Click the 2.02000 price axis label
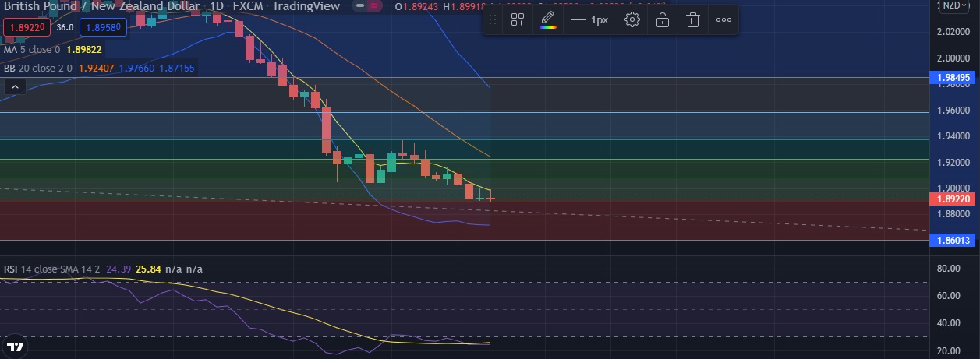This screenshot has height=359, width=980. tap(953, 32)
